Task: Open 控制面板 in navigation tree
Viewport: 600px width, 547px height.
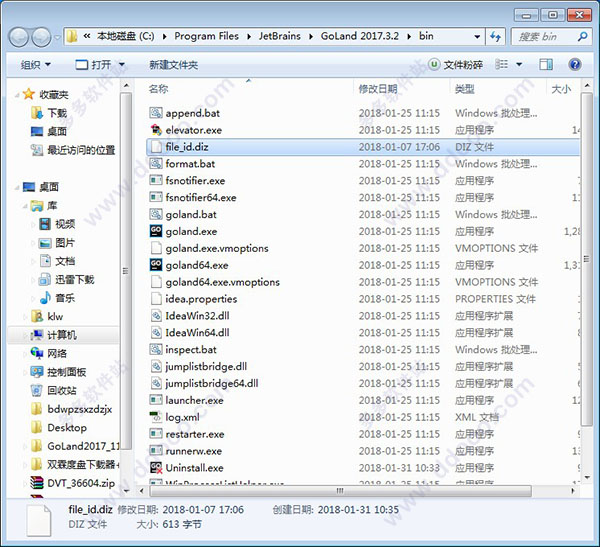Action: click(67, 372)
